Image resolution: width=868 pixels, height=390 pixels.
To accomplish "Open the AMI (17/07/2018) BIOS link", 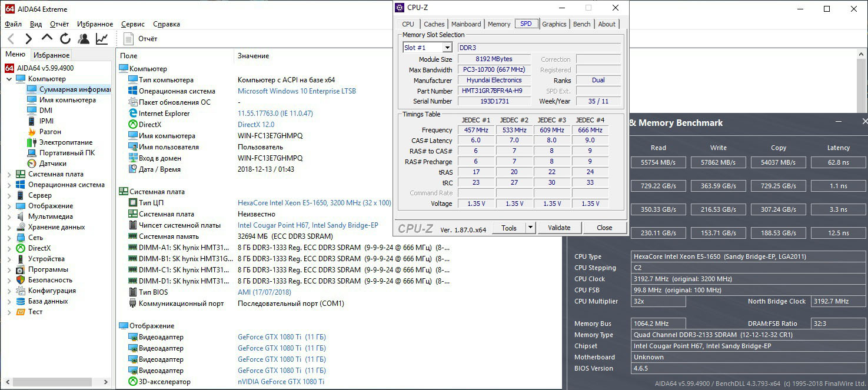I will [x=264, y=292].
